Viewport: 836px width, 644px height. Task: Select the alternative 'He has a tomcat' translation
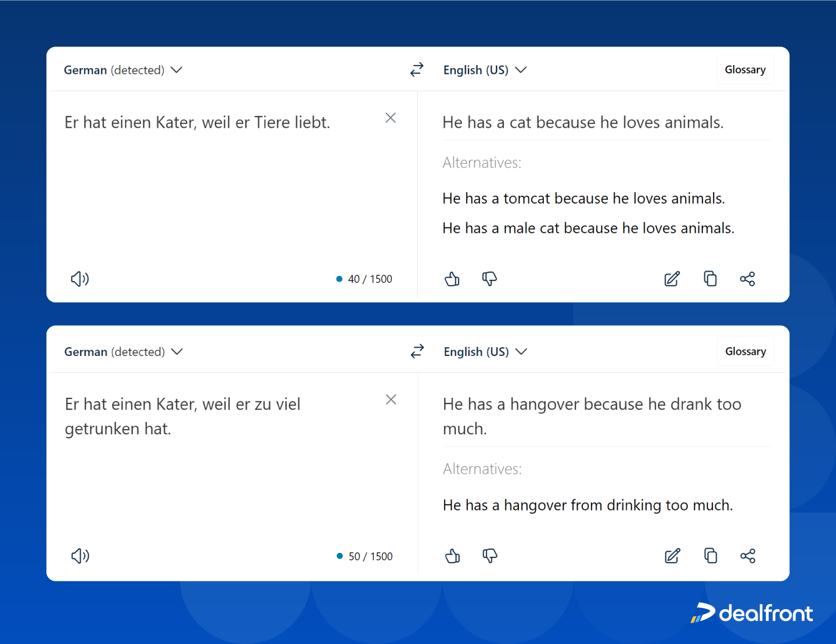point(583,198)
